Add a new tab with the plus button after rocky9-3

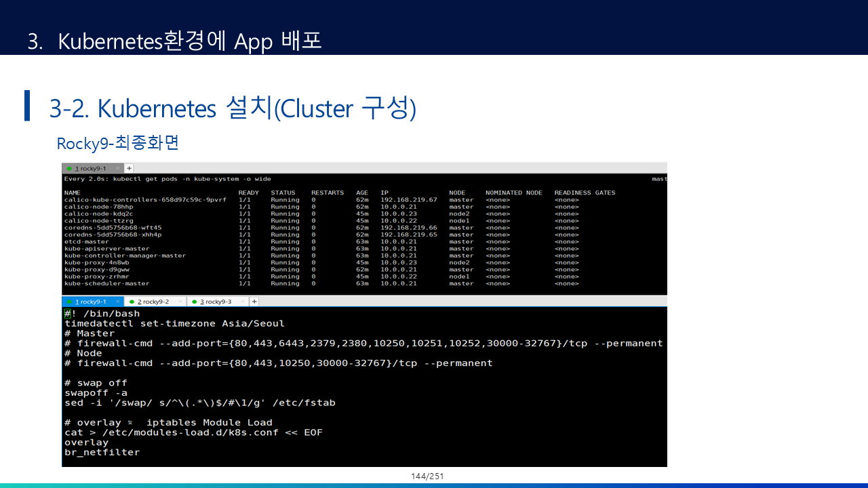[254, 302]
